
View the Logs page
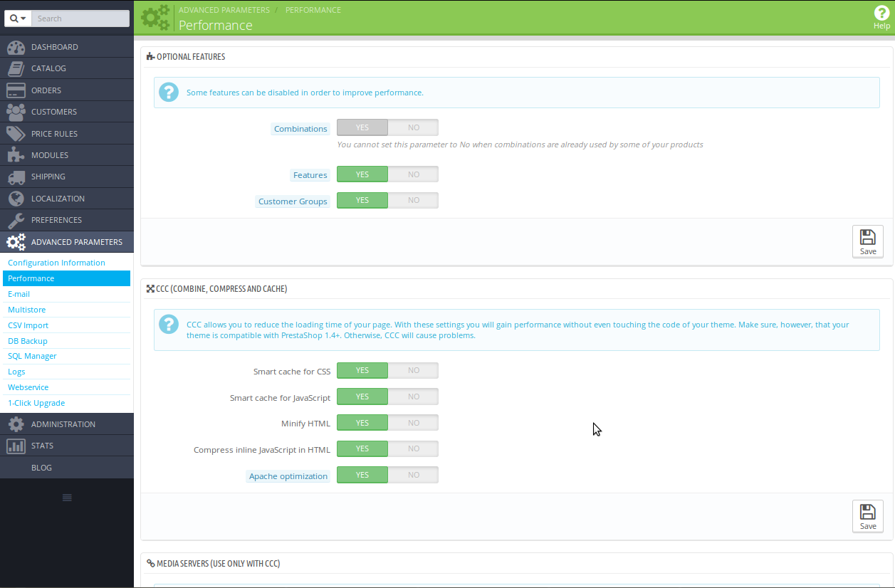[x=66, y=372]
